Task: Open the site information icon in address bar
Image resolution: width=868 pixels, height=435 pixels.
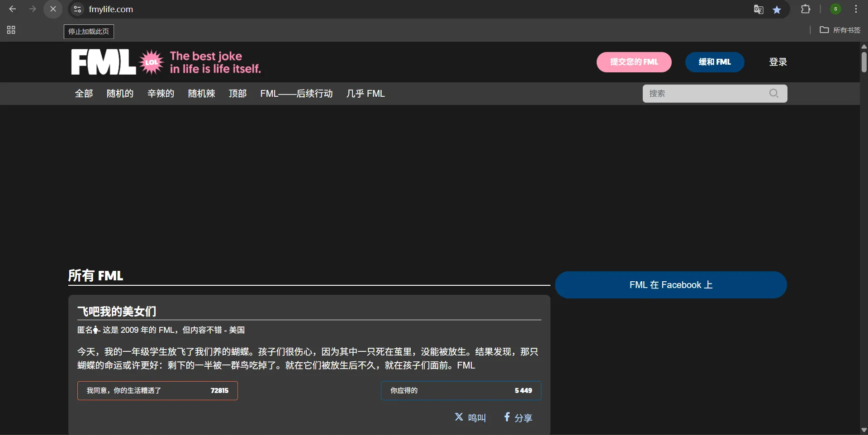Action: (77, 9)
